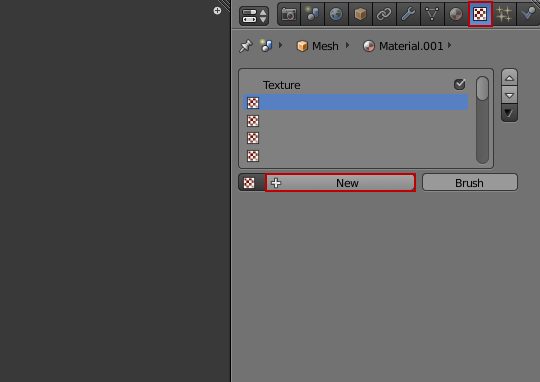Click the texture slot list scrollbar
The height and width of the screenshot is (382, 540).
(x=482, y=120)
